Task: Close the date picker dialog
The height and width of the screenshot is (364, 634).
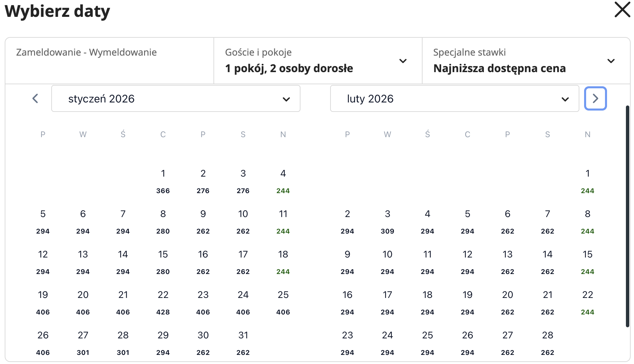Action: coord(622,10)
